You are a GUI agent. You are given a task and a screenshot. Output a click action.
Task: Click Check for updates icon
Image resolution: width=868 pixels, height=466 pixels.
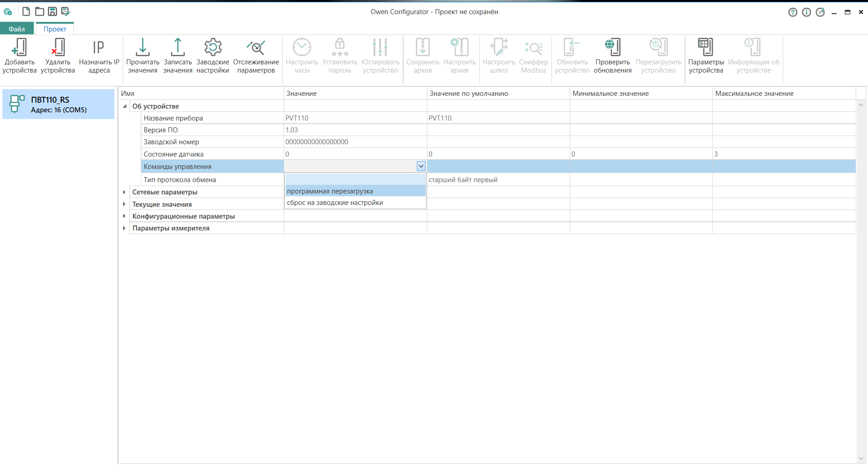pyautogui.click(x=612, y=48)
